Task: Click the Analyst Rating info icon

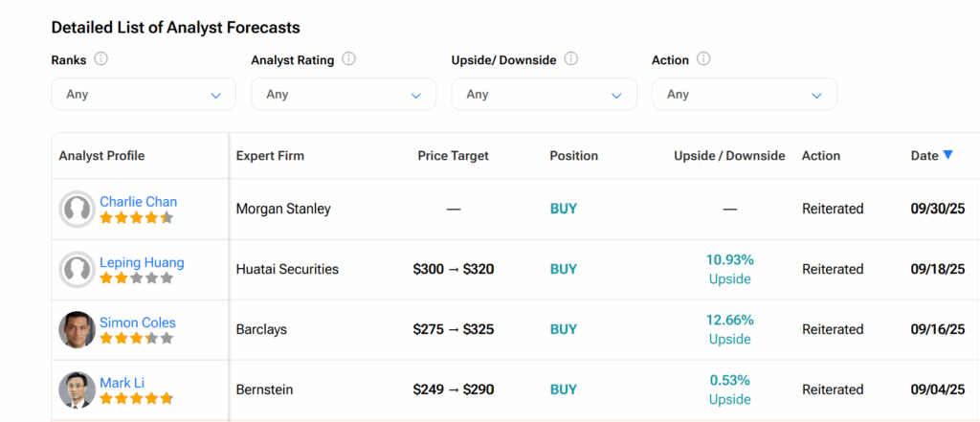Action: [x=348, y=59]
